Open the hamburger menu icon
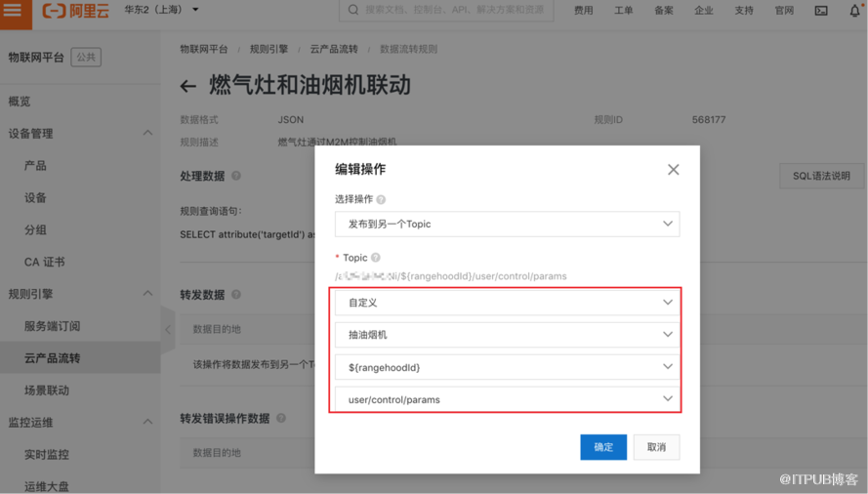 point(14,11)
